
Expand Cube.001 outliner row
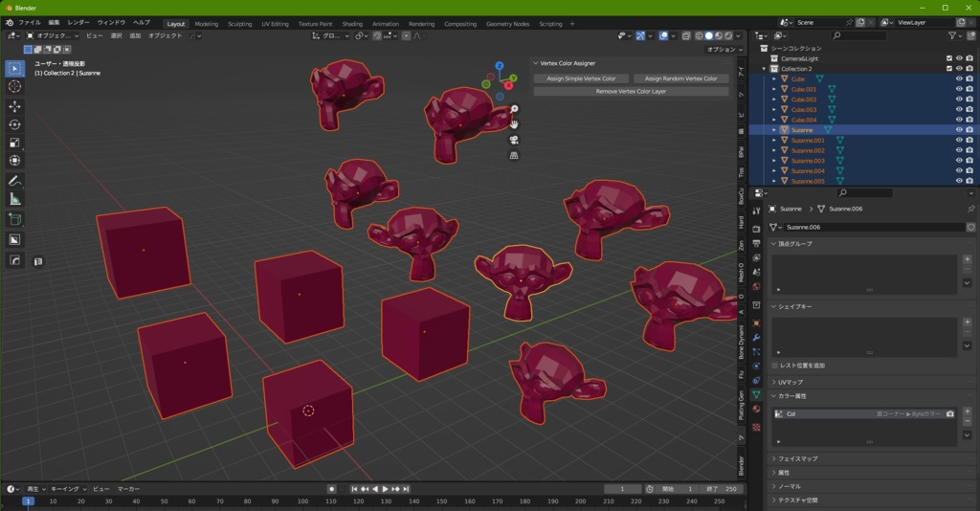773,89
